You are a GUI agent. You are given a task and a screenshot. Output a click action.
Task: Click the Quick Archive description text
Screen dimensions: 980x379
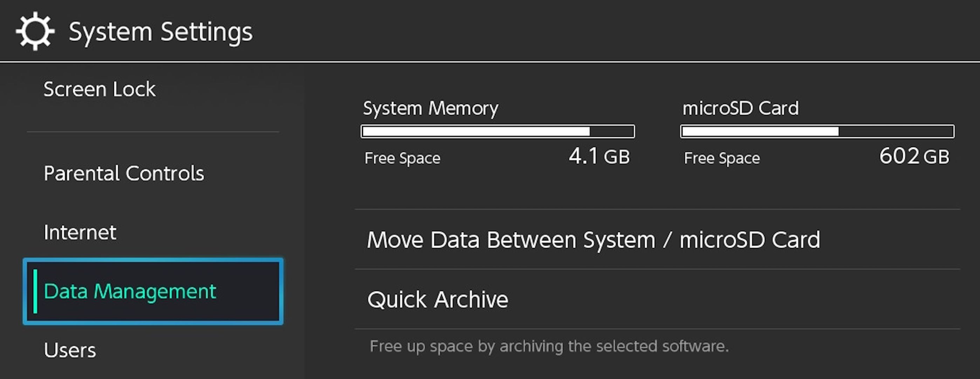(x=549, y=346)
